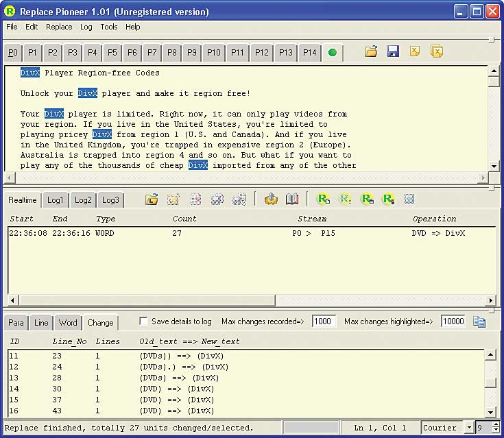This screenshot has height=438, width=504.
Task: Click the delete log icon with red X
Action: coord(195,199)
